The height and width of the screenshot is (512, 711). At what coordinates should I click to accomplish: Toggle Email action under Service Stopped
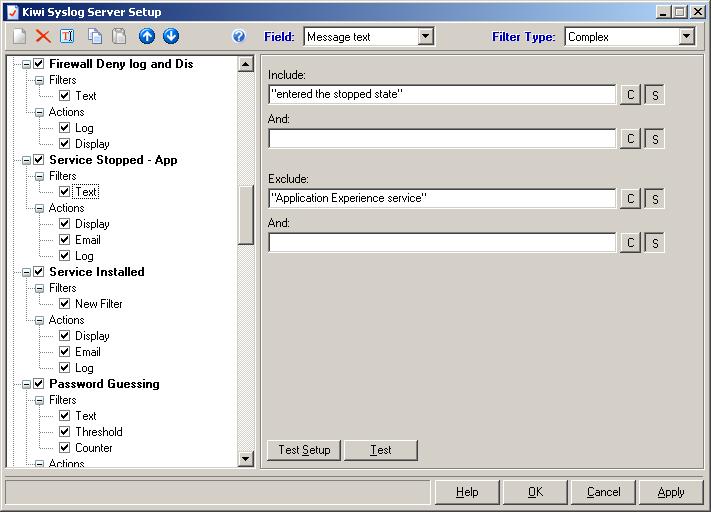(x=64, y=239)
